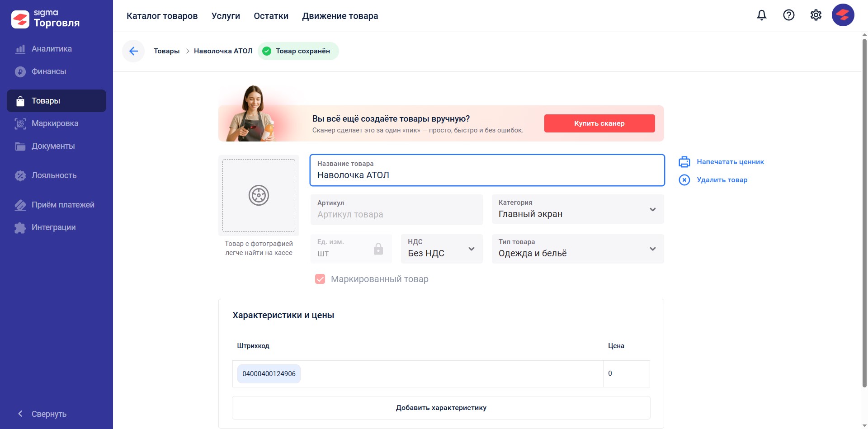This screenshot has width=868, height=429.
Task: Click Напечатать ценник link
Action: [x=730, y=162]
